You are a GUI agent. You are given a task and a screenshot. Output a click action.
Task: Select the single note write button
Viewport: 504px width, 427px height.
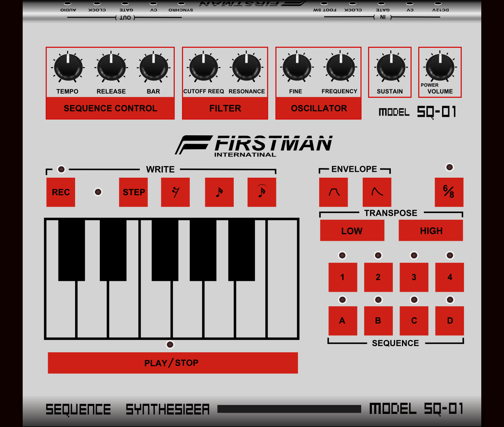pos(219,192)
